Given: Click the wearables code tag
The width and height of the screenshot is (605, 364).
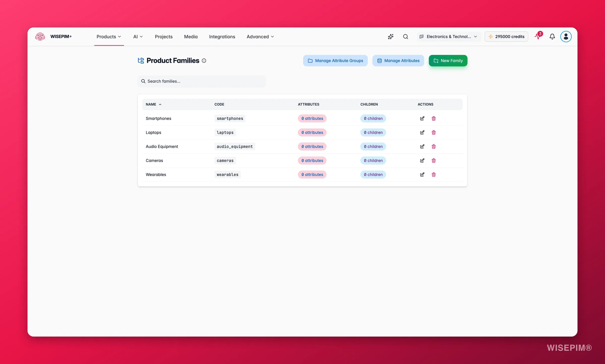Looking at the screenshot, I should (227, 175).
